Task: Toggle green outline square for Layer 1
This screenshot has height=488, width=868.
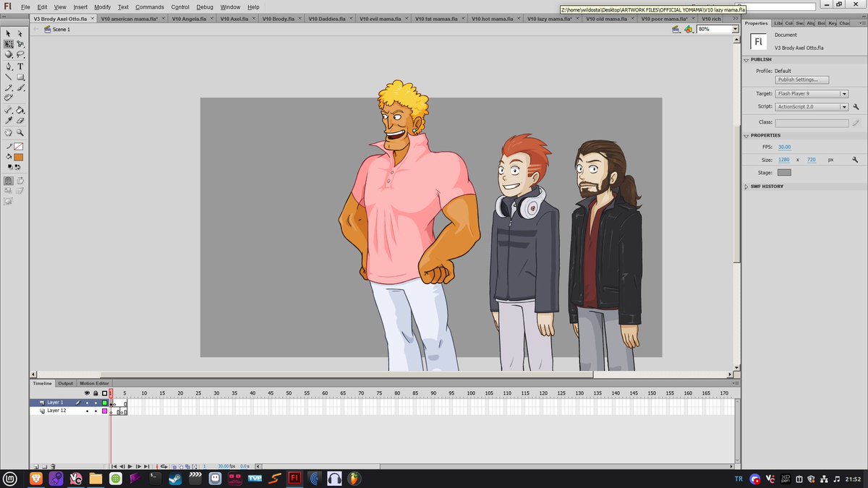Action: [104, 403]
